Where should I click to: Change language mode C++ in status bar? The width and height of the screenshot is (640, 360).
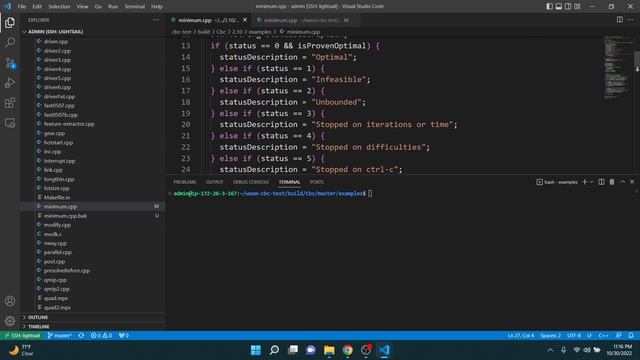(603, 336)
